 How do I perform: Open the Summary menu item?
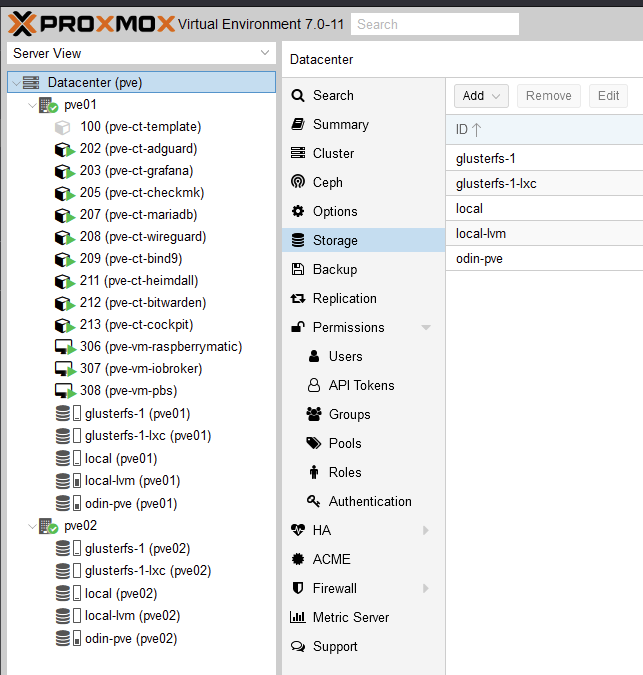[x=363, y=124]
